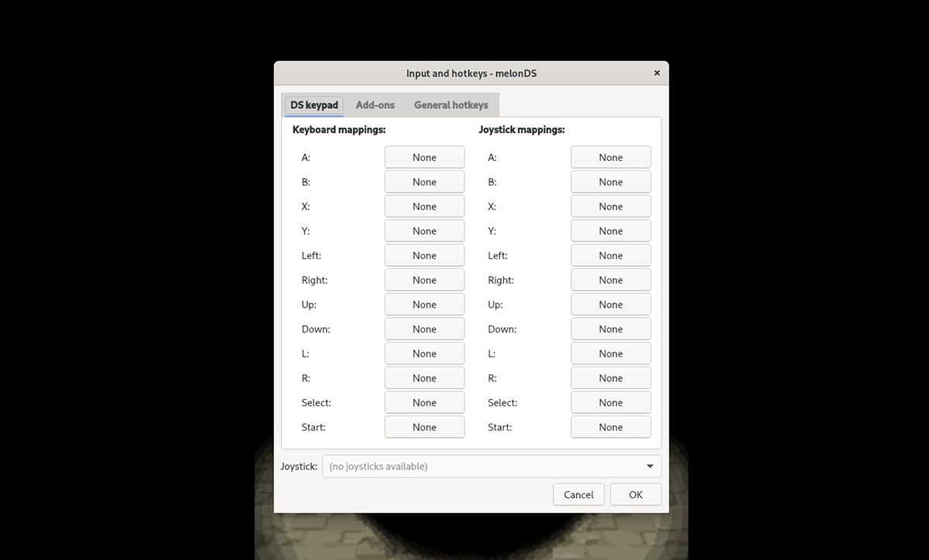Viewport: 929px width, 560px height.
Task: Confirm settings with OK button
Action: [636, 494]
